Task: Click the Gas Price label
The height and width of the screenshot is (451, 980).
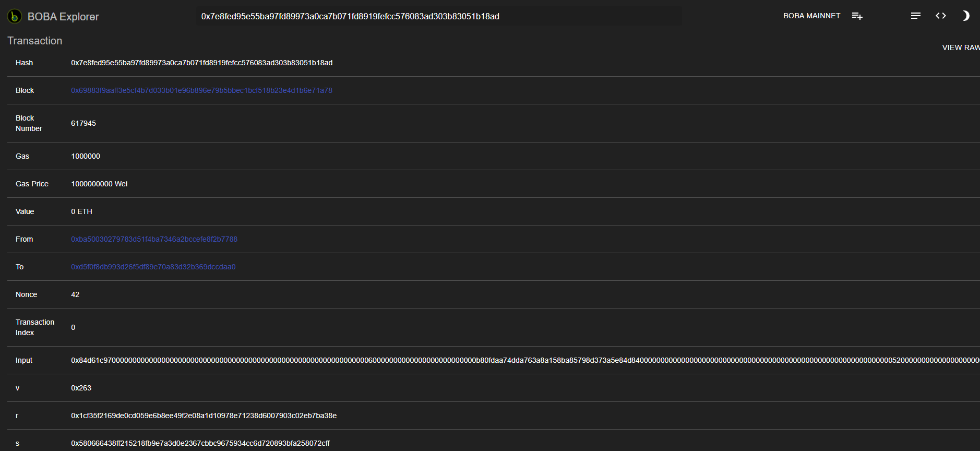Action: tap(32, 184)
